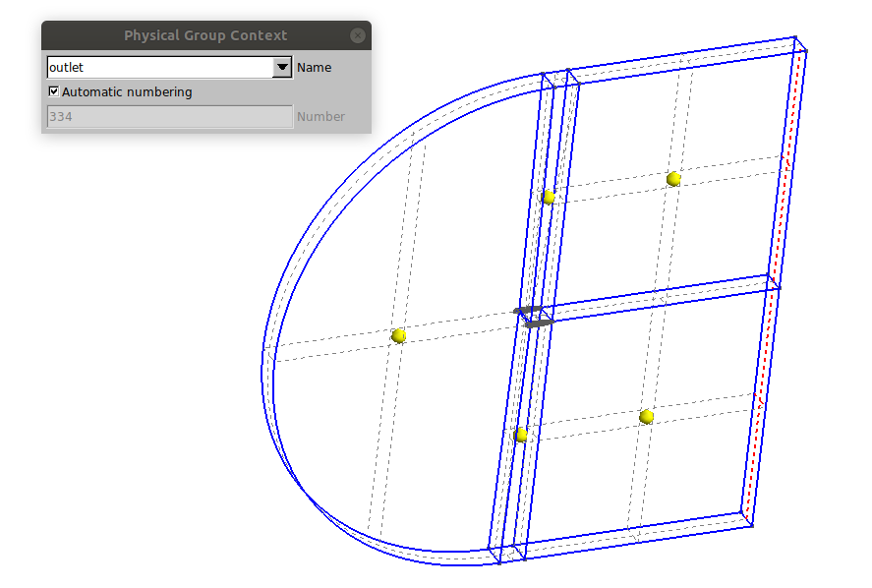Screen dimensions: 872x588
Task: Open the Name dropdown arrow
Action: pyautogui.click(x=282, y=67)
